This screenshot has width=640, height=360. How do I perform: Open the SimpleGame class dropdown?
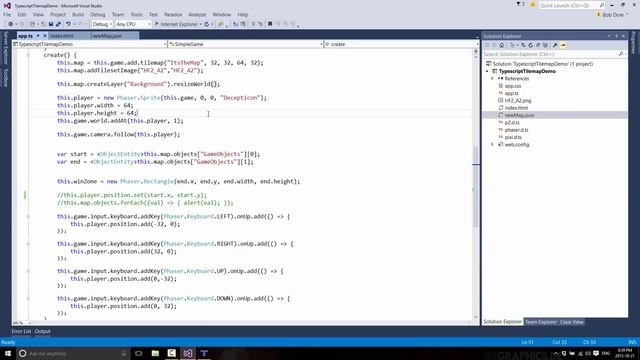pos(245,44)
